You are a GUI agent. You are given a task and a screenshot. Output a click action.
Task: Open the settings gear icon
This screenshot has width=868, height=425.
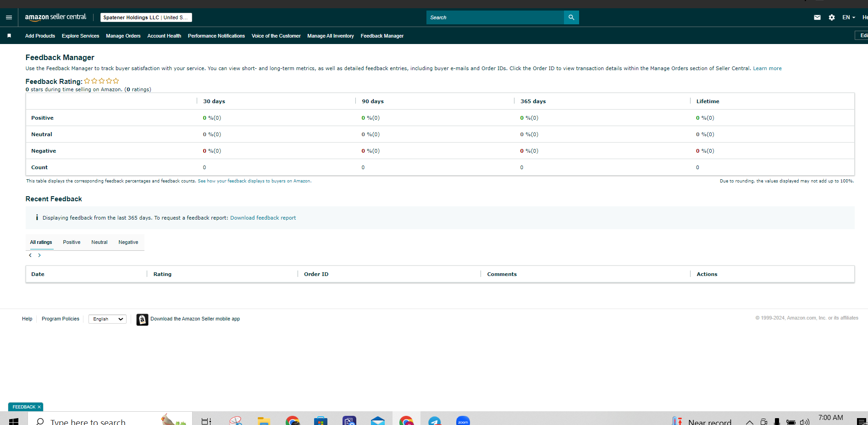(832, 17)
